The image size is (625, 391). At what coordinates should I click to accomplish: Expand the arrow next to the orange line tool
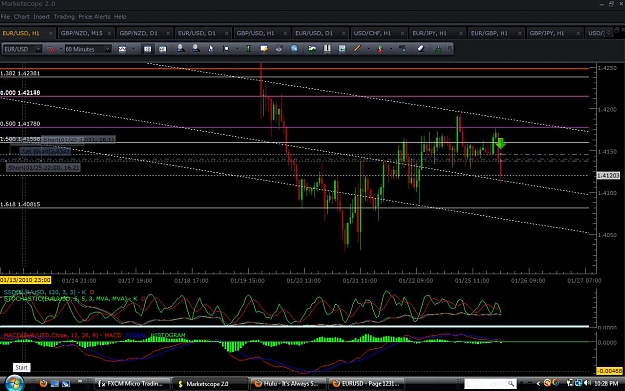click(x=368, y=49)
